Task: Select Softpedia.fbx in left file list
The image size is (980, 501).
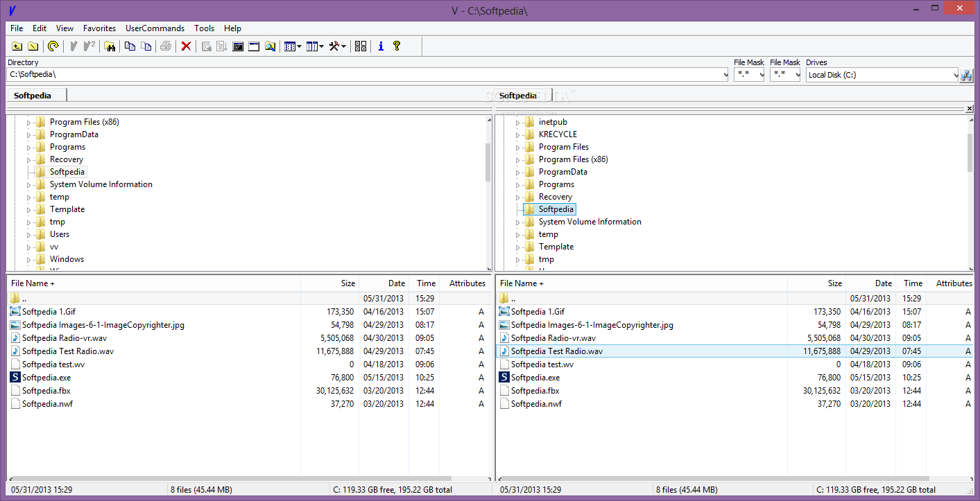Action: [x=46, y=391]
